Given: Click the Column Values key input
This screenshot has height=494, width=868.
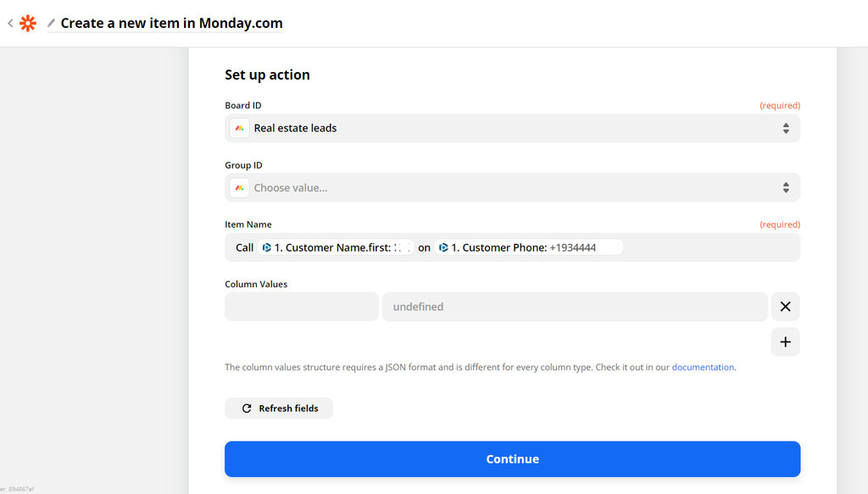Looking at the screenshot, I should point(302,307).
